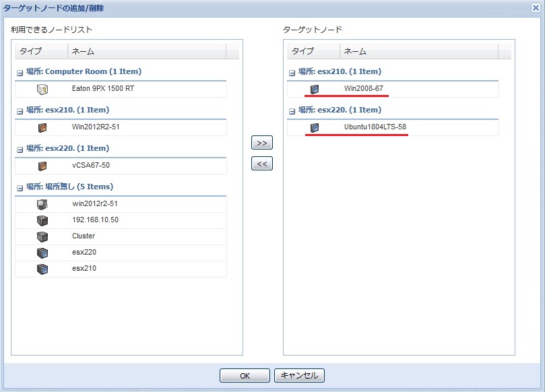Screen dimensions: 545x392
Task: Sort available nodes by ネーム column header
Action: point(146,51)
